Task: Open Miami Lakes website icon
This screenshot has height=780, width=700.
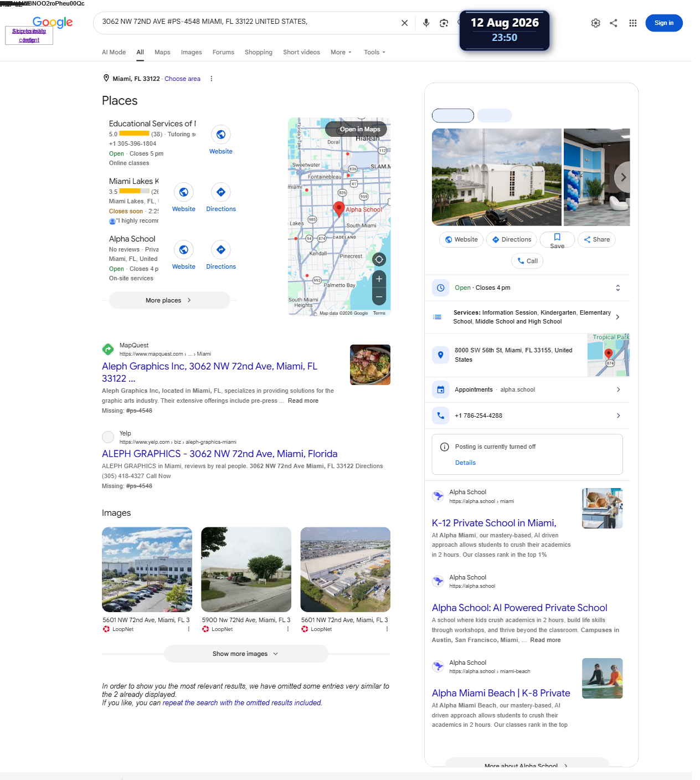Action: [184, 192]
